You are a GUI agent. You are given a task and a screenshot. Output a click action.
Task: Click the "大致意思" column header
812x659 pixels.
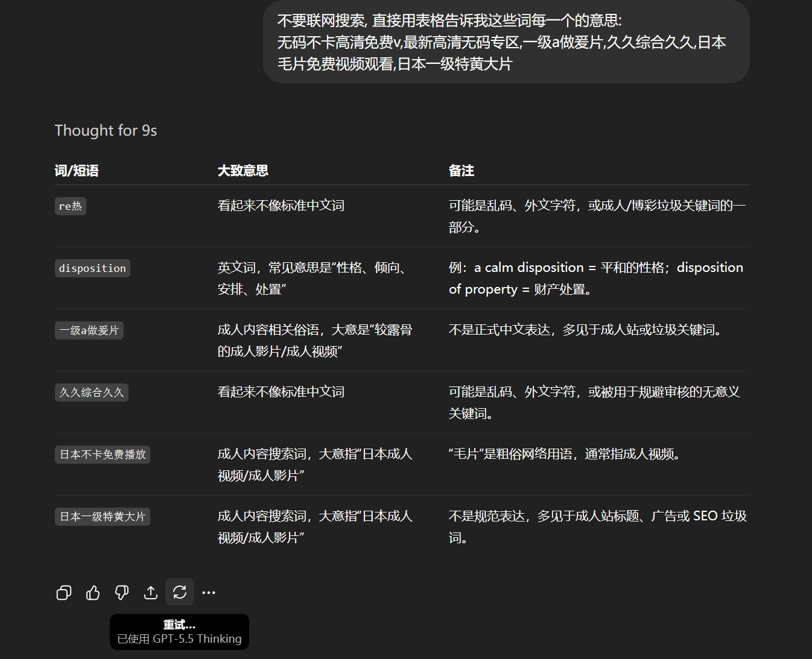[x=243, y=171]
